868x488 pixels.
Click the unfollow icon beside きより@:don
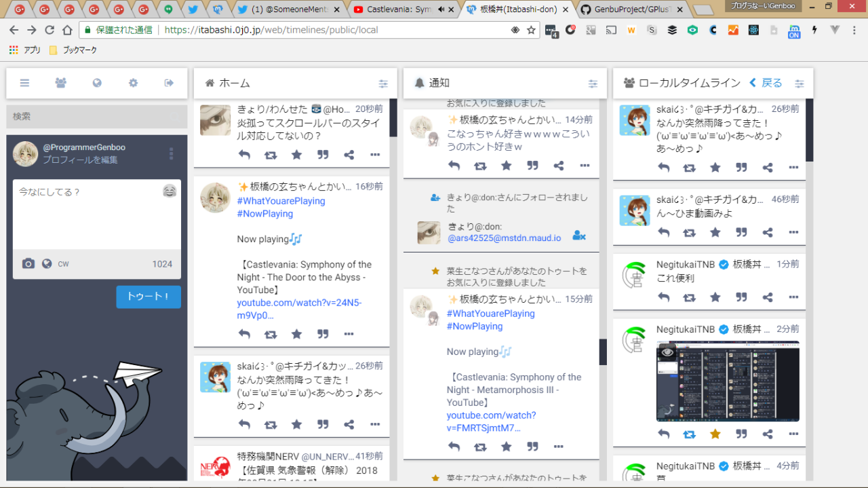click(578, 235)
